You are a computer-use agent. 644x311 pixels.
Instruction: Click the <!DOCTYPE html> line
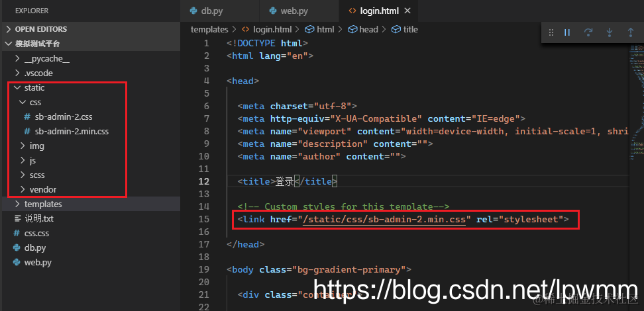point(267,43)
